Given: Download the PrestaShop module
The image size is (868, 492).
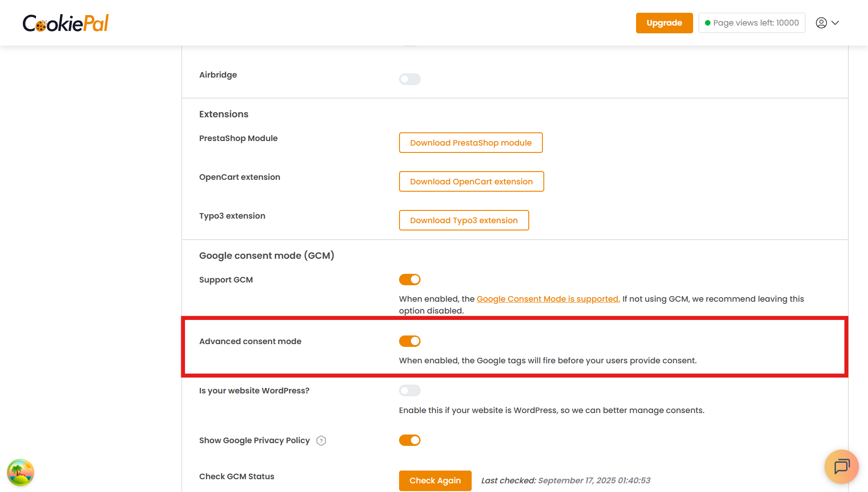Looking at the screenshot, I should click(471, 142).
